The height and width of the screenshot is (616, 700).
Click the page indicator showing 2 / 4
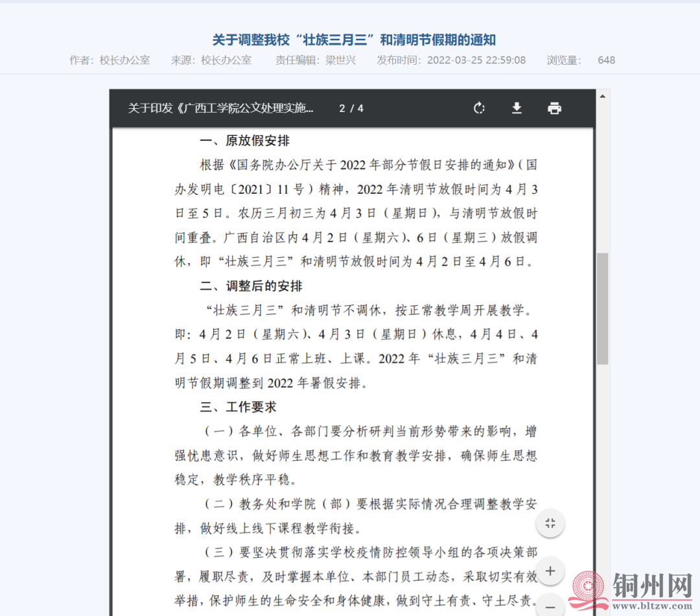coord(351,108)
